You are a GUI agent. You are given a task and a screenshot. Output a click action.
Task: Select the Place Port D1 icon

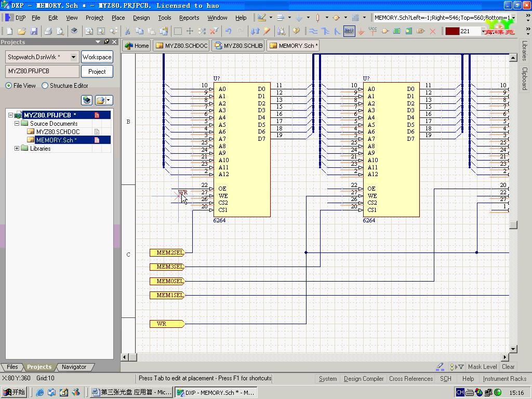(421, 31)
